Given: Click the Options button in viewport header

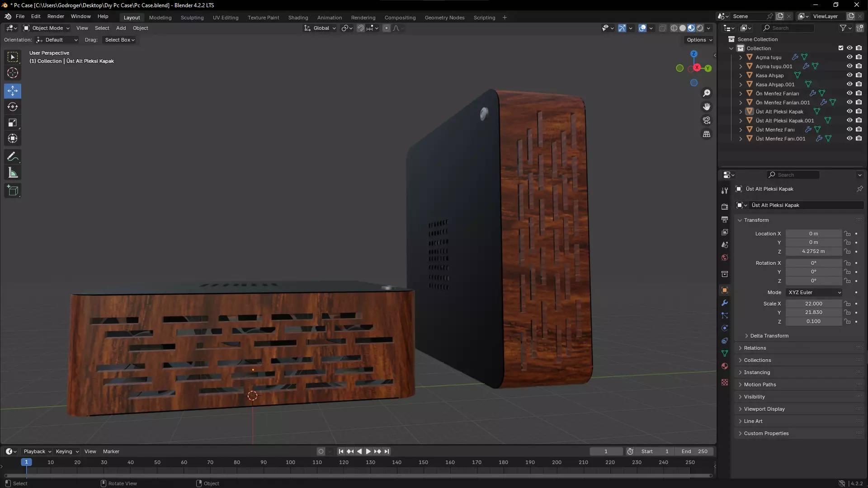Looking at the screenshot, I should pos(699,40).
